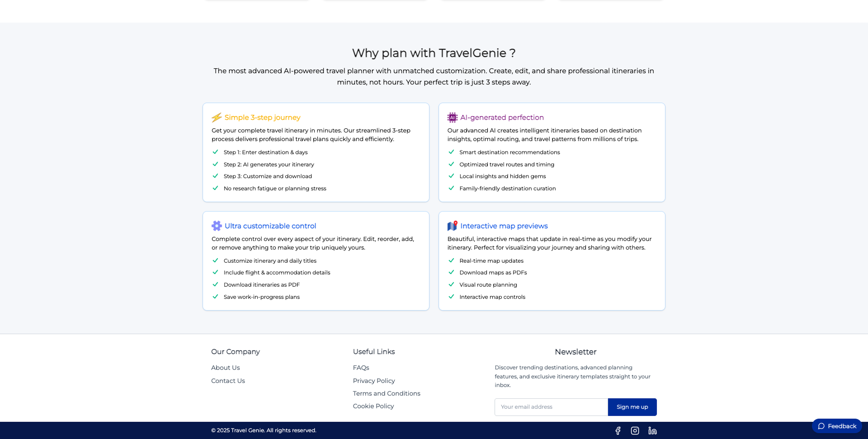Click the Simple 3-step journey heading
The width and height of the screenshot is (868, 439).
pos(263,118)
